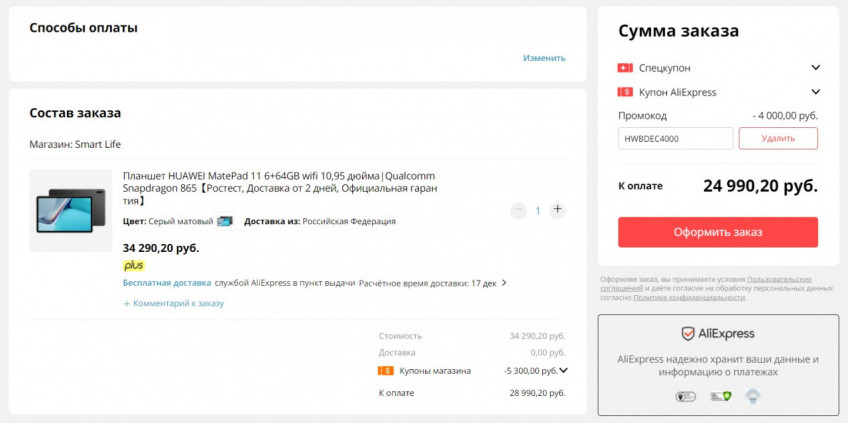Screen dimensions: 848x423
Task: Decrease tablet quantity with minus button
Action: pos(518,210)
